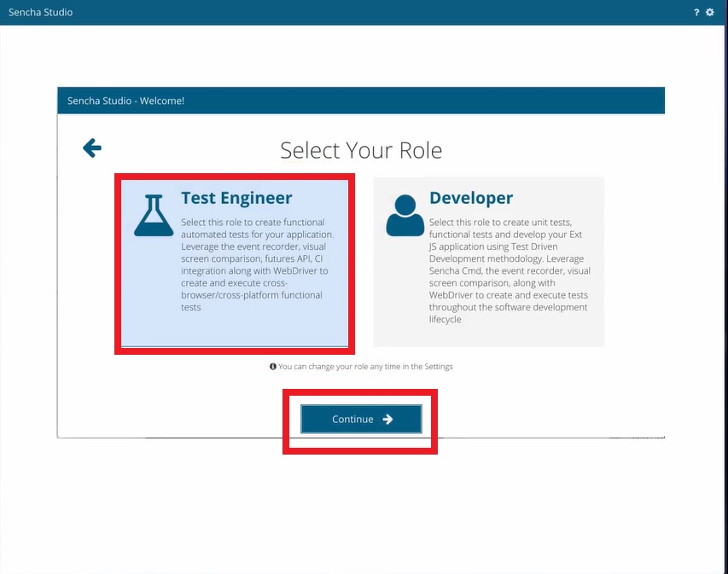
Task: Click the info icon beside role change note
Action: pos(273,367)
